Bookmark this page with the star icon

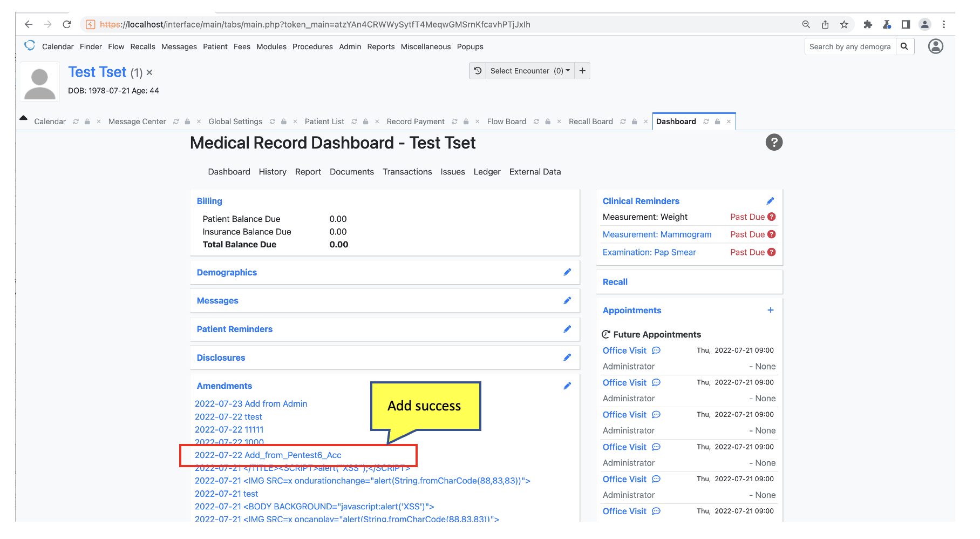pos(844,24)
